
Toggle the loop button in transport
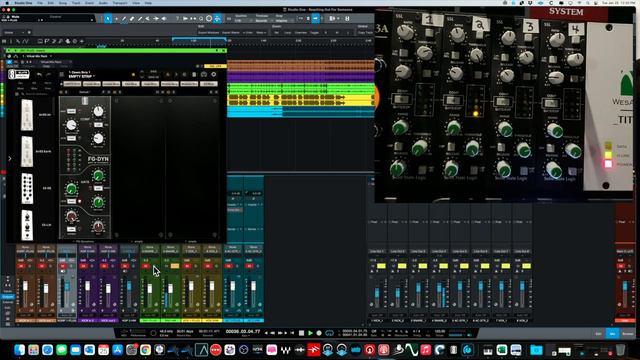(329, 333)
